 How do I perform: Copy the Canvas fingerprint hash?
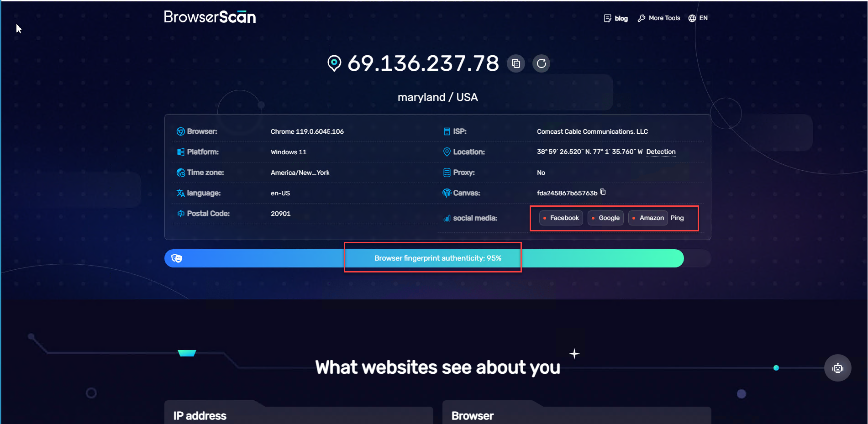603,192
